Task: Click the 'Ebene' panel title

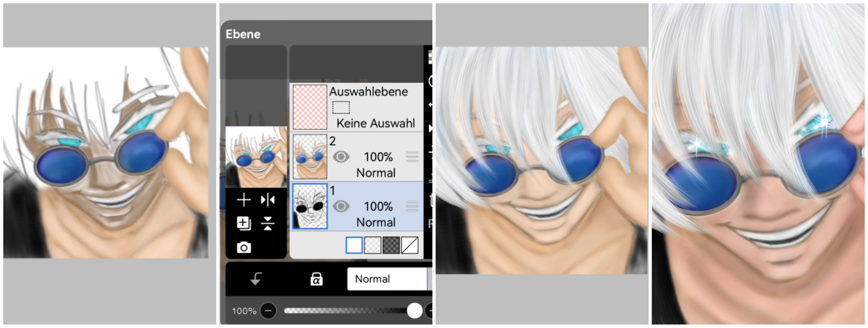Action: (x=243, y=34)
